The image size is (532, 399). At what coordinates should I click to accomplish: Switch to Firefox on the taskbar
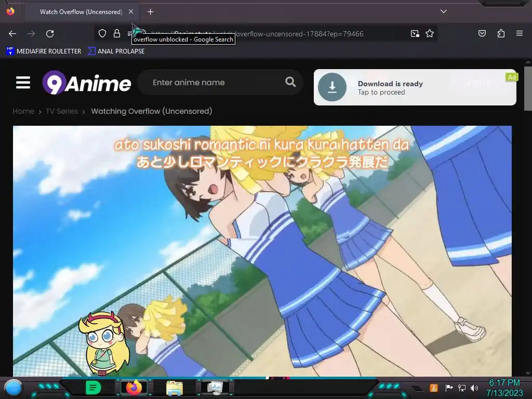coord(134,388)
